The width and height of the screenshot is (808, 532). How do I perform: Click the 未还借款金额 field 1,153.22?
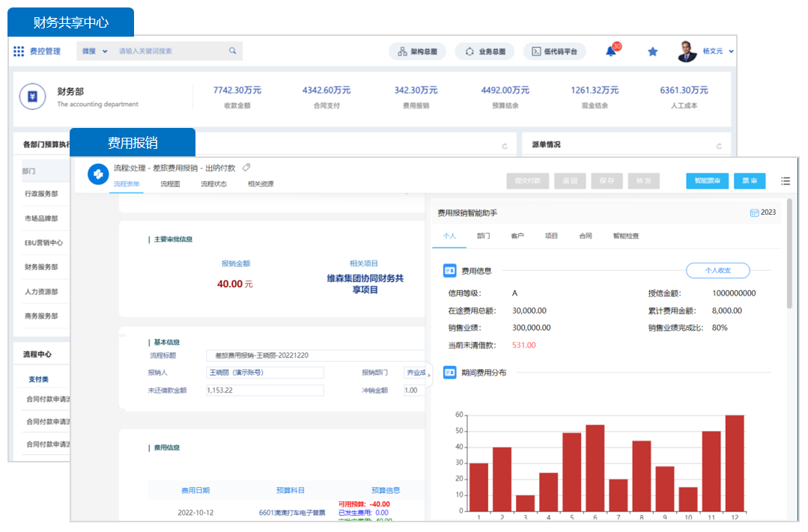(x=265, y=391)
